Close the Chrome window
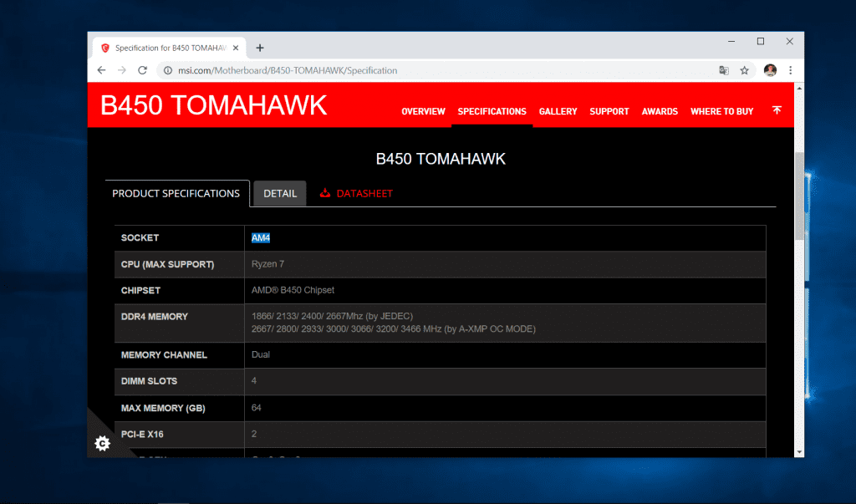The image size is (856, 504). pyautogui.click(x=789, y=42)
